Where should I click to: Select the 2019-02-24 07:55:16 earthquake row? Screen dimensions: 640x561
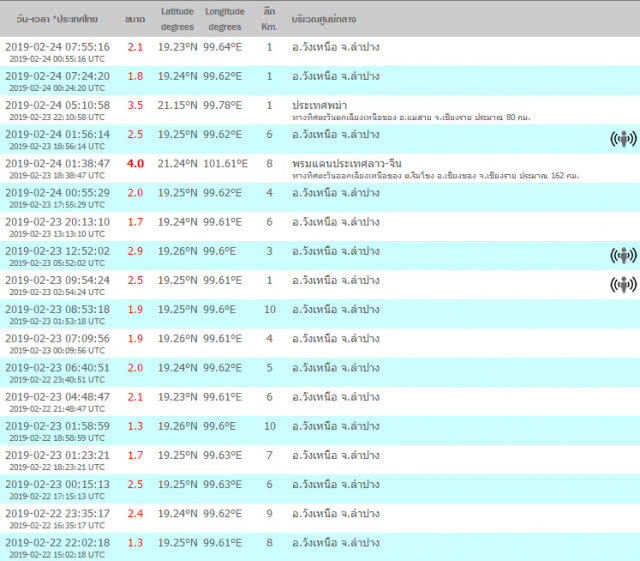tap(320, 52)
